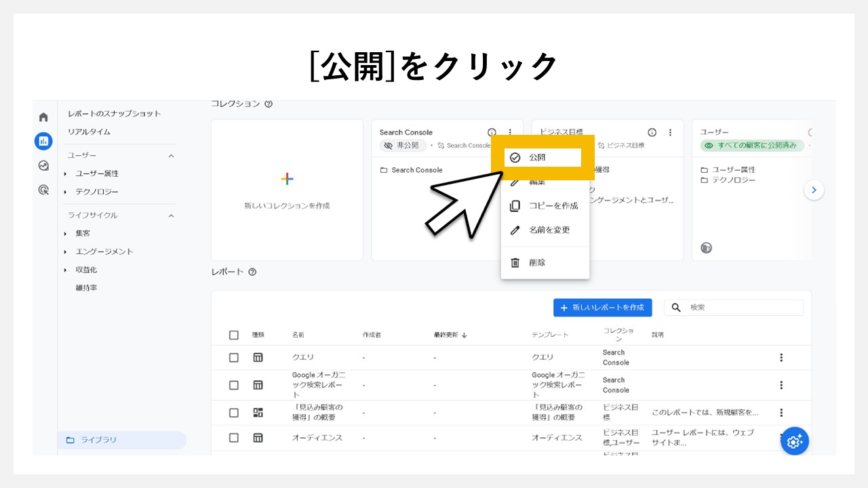Image resolution: width=868 pixels, height=488 pixels.
Task: Click the info icon on Search Console card
Action: pos(491,132)
